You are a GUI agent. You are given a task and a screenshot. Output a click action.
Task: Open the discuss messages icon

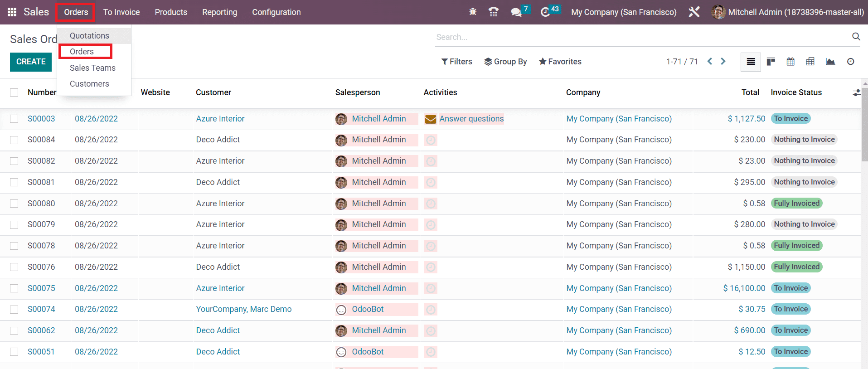click(x=516, y=12)
